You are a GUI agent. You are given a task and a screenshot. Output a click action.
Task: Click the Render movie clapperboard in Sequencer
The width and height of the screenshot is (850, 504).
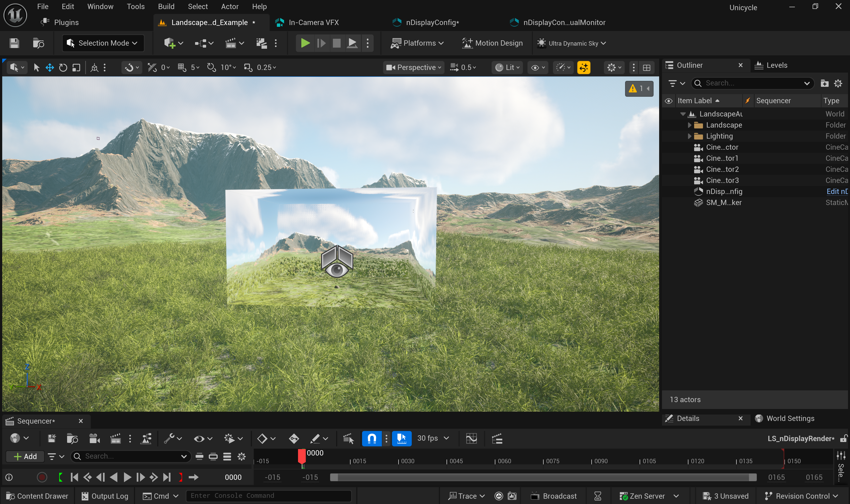[115, 438]
